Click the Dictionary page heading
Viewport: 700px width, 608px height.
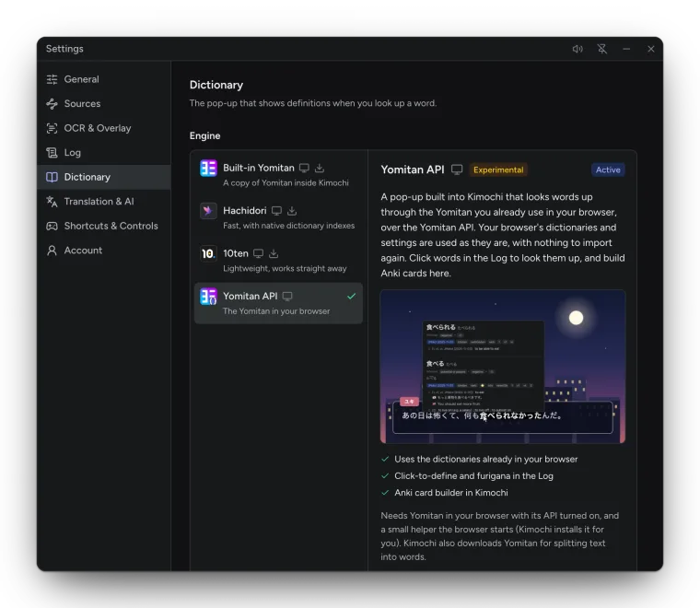coord(216,85)
